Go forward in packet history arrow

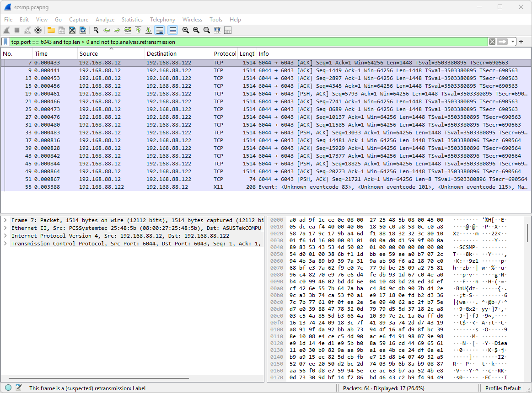117,30
